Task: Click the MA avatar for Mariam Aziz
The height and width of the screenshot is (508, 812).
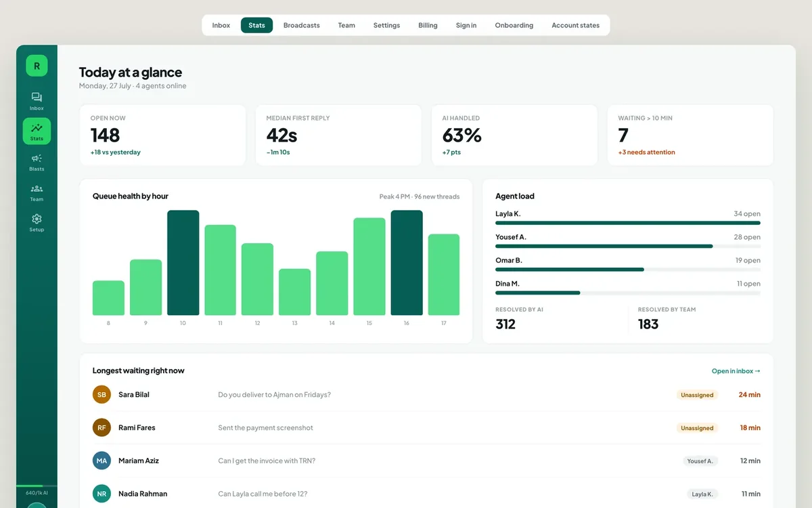Action: (x=101, y=461)
